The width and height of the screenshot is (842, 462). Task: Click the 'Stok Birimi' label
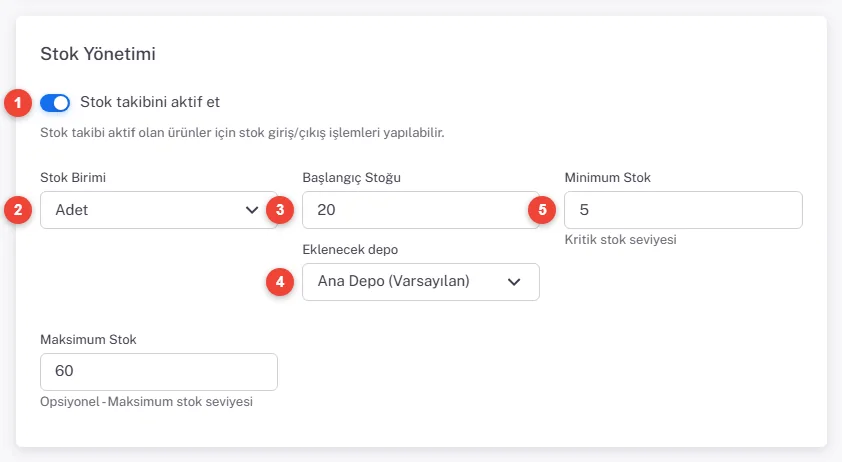click(73, 178)
